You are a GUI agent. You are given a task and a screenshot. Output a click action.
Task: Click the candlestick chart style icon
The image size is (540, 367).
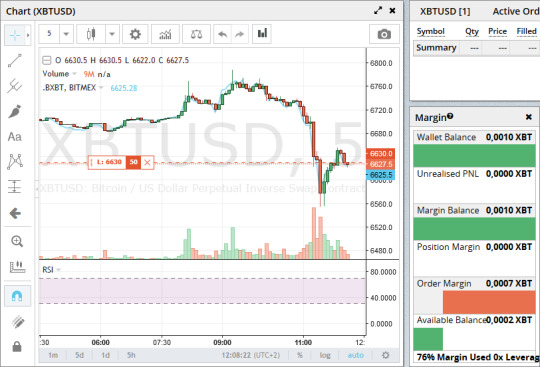click(x=91, y=34)
